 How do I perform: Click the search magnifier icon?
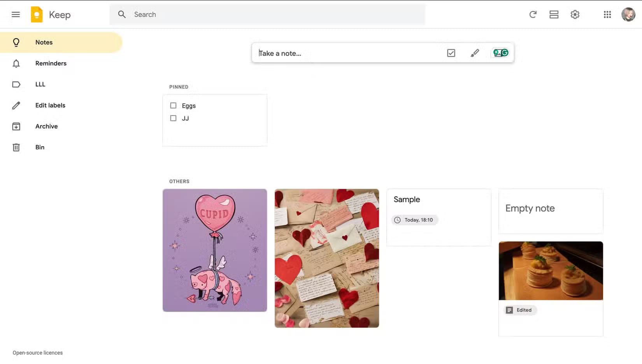pyautogui.click(x=122, y=14)
